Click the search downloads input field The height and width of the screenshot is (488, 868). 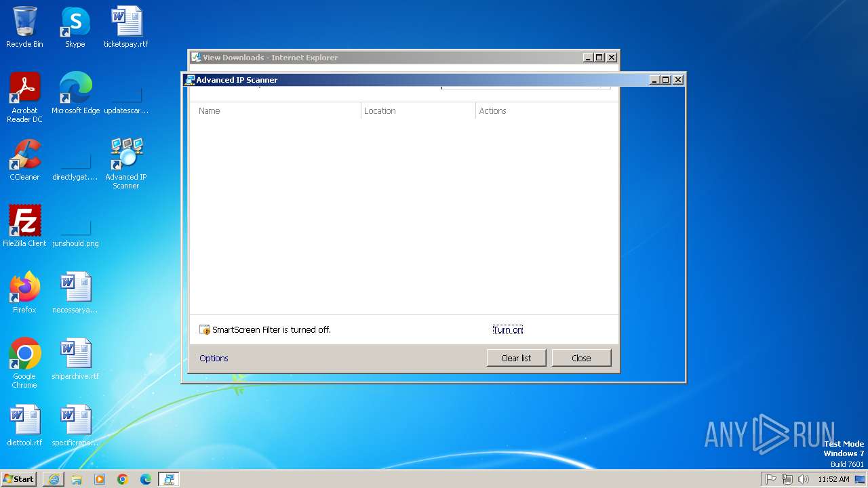526,87
